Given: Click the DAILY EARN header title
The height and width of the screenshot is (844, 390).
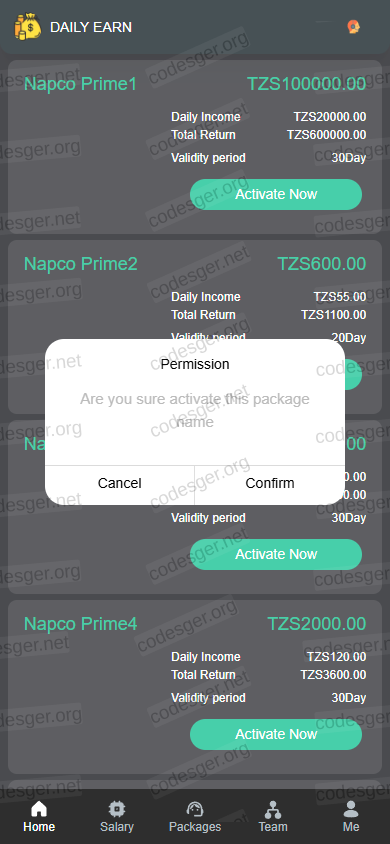Looking at the screenshot, I should pos(91,27).
